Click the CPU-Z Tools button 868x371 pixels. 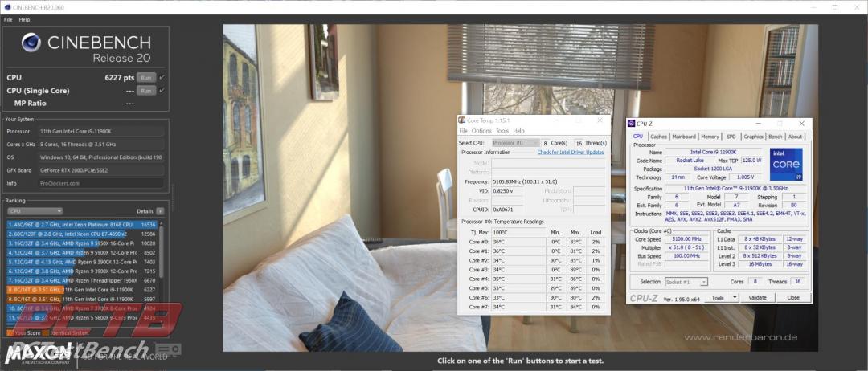(x=718, y=297)
